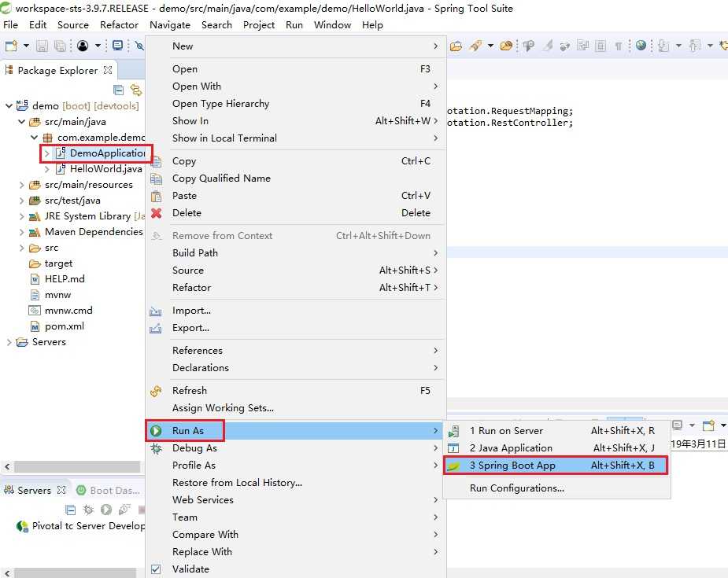Choose 3 Spring Boot App
Image resolution: width=728 pixels, height=578 pixels.
point(556,465)
